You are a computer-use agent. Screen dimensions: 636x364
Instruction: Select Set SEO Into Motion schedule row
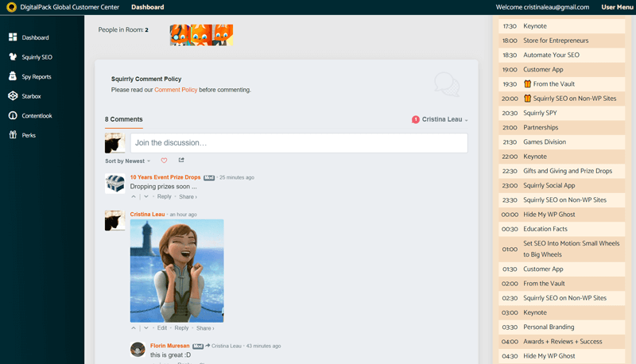[x=561, y=249]
